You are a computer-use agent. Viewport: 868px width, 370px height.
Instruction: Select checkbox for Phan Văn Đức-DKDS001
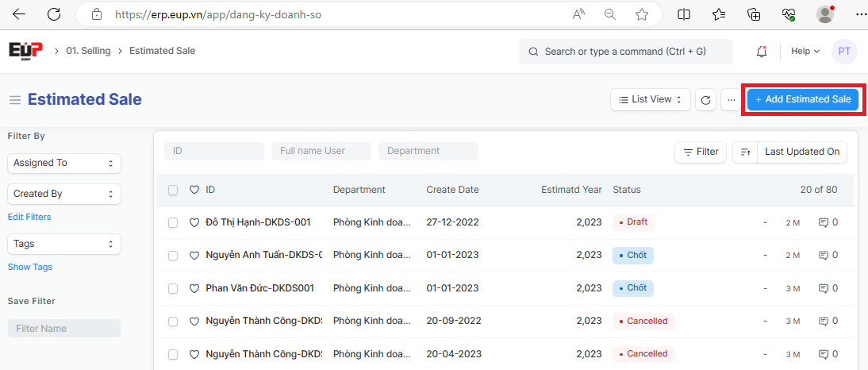click(173, 288)
